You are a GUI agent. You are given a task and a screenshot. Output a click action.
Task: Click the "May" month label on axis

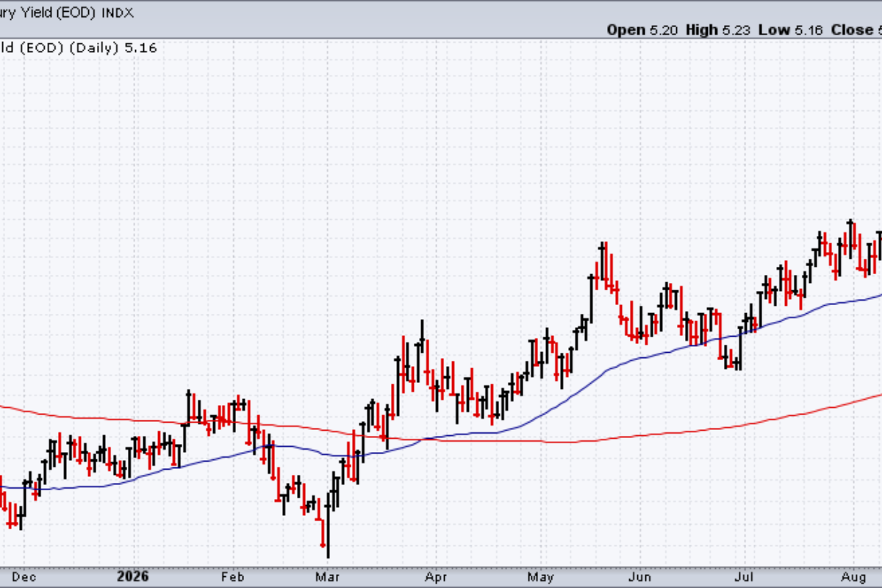[542, 576]
